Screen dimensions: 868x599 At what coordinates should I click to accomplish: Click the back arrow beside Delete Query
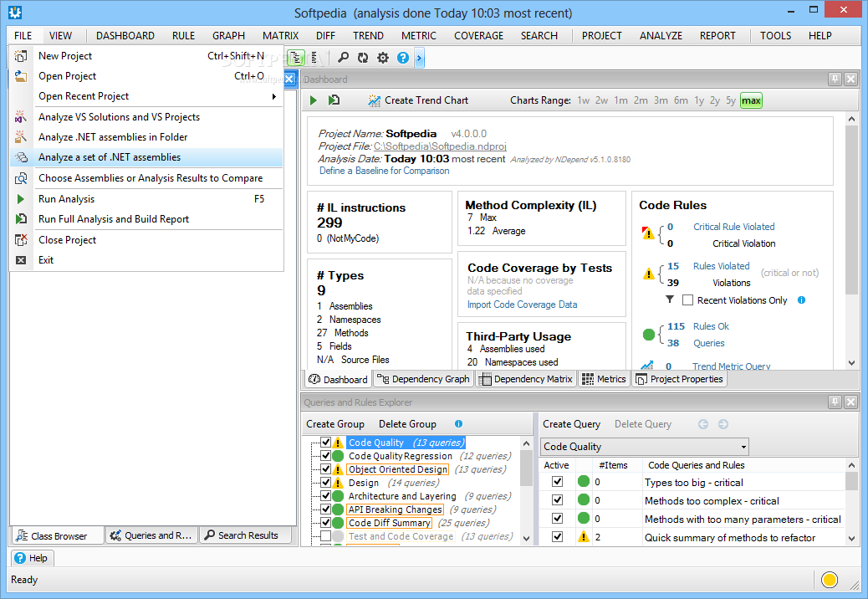click(703, 424)
